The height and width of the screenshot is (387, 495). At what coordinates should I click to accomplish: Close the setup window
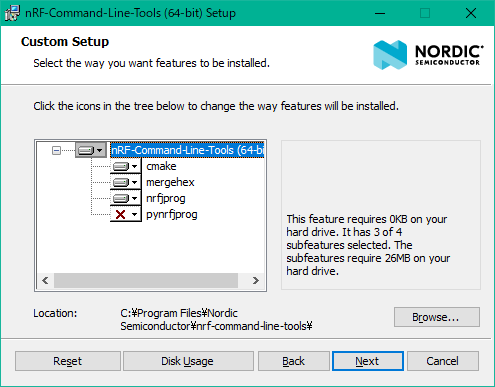(471, 13)
